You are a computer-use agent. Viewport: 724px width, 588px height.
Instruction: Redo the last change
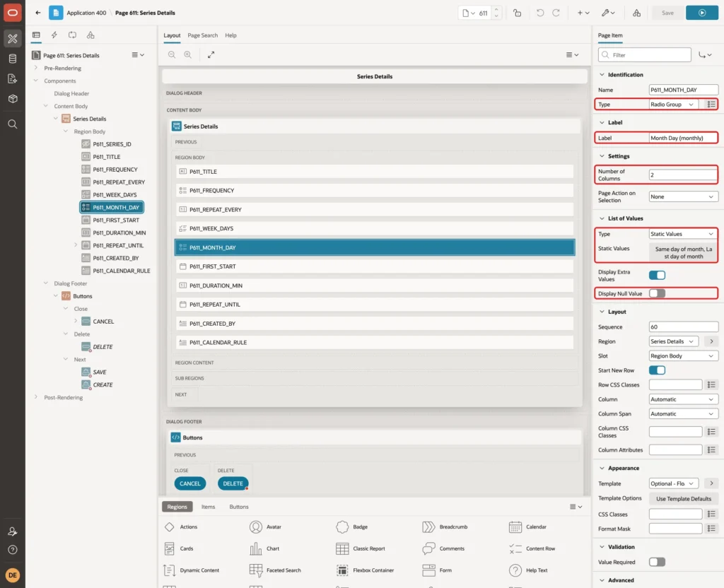point(556,13)
